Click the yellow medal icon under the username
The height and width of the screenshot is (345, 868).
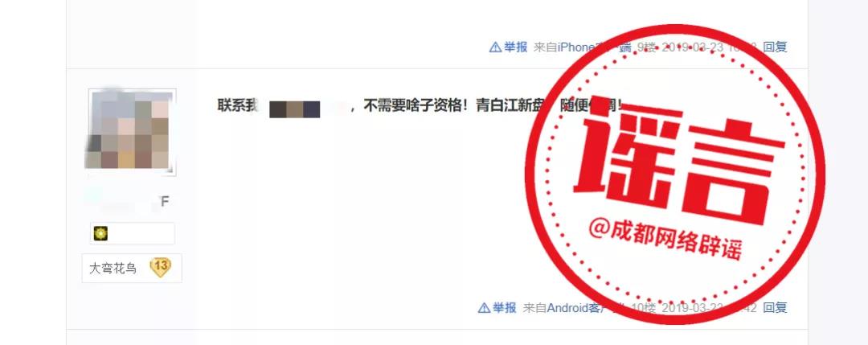(100, 234)
